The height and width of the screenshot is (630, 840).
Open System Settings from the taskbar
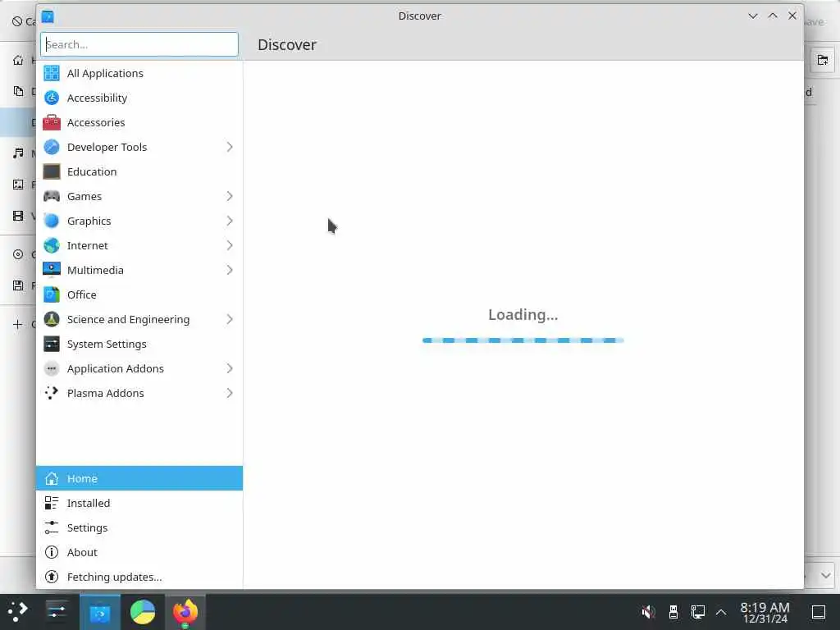tap(57, 612)
